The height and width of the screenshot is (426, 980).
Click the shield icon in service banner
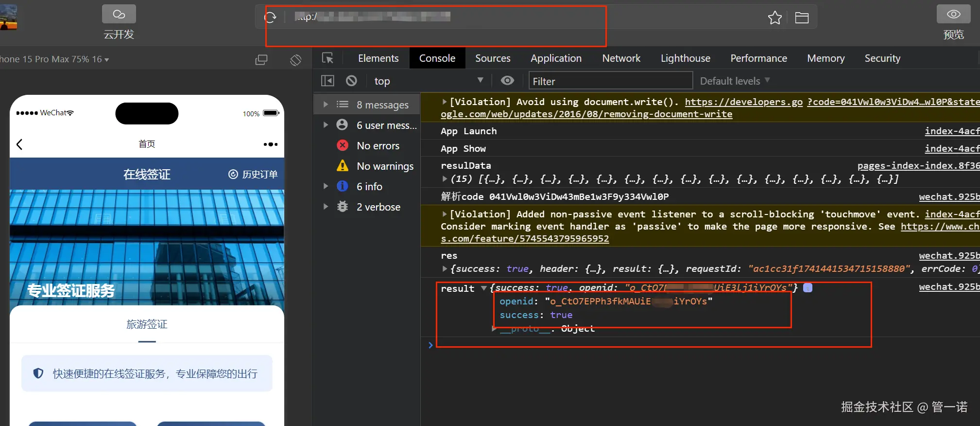tap(38, 373)
